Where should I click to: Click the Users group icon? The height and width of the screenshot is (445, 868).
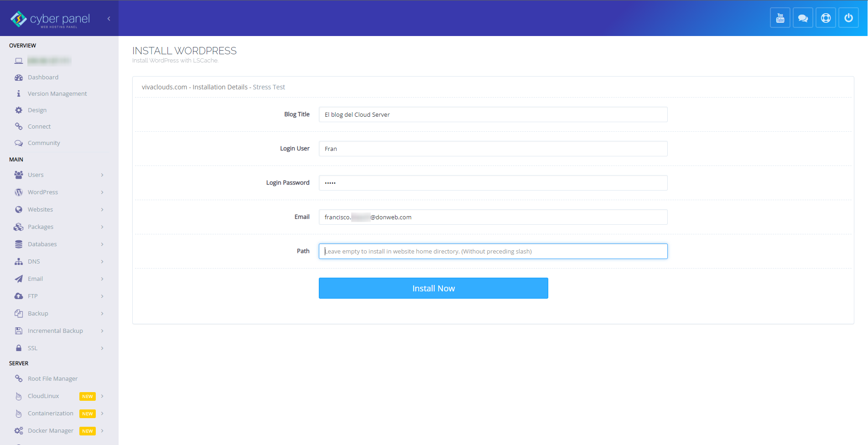pyautogui.click(x=19, y=175)
